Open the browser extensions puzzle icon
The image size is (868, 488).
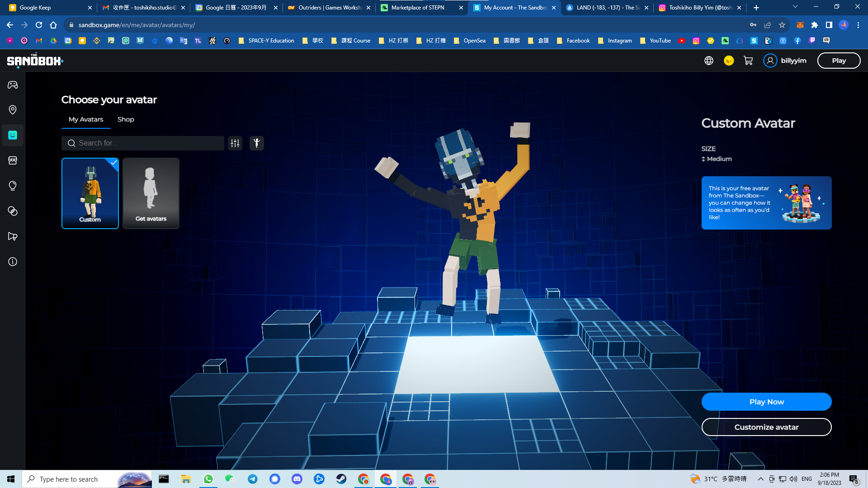tap(815, 25)
